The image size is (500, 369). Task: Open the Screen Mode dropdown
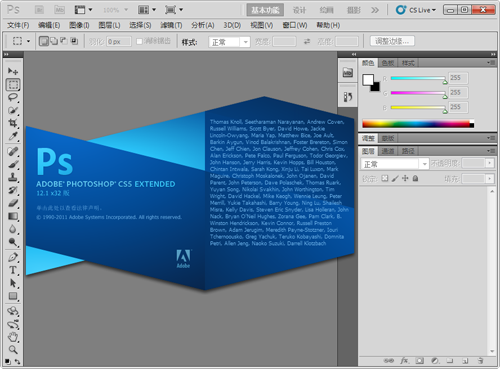pos(174,10)
